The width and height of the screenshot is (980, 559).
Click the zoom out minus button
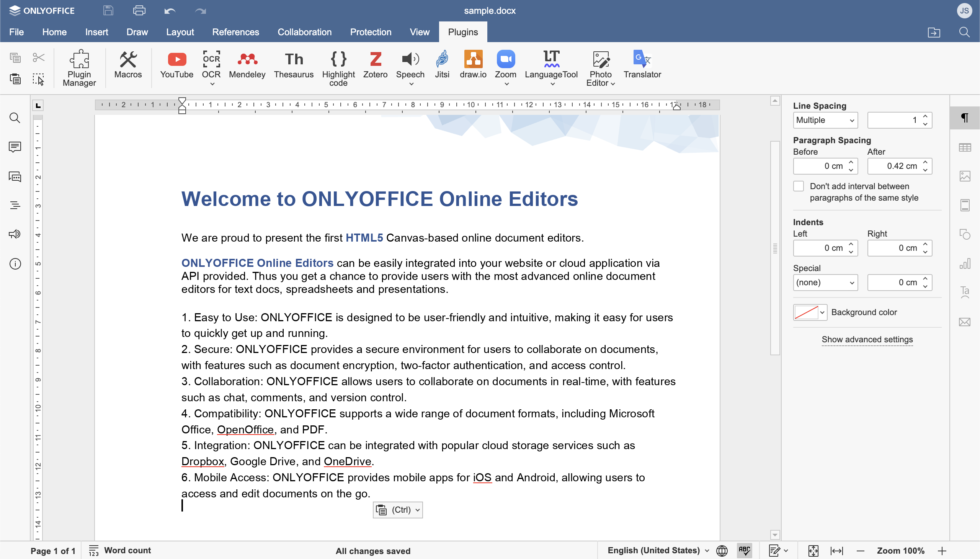click(860, 551)
